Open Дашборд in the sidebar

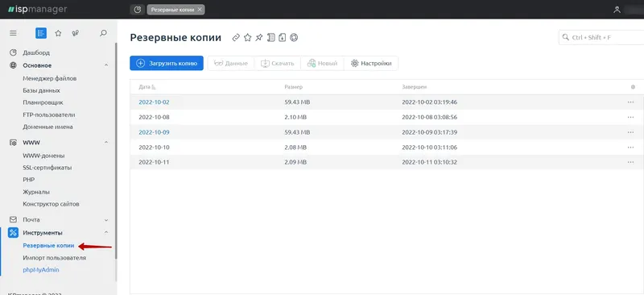[36, 52]
